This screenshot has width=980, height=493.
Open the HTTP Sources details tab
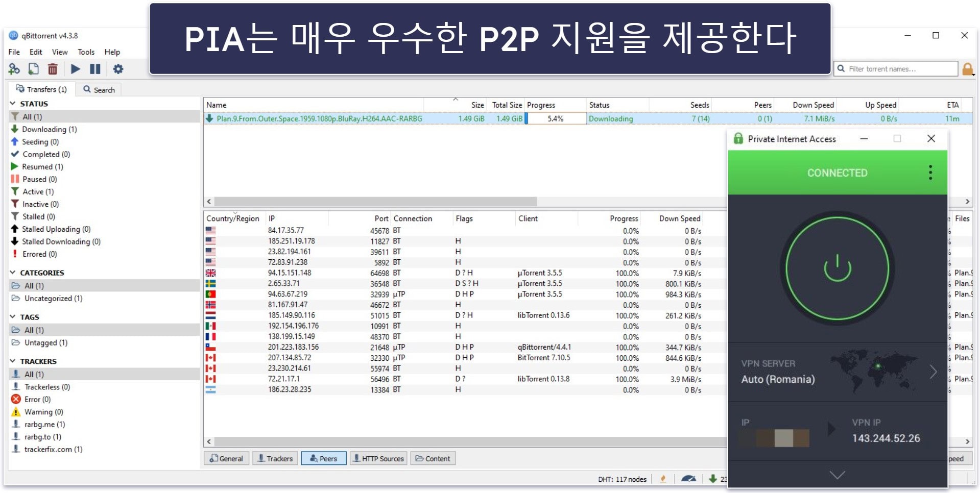(378, 458)
